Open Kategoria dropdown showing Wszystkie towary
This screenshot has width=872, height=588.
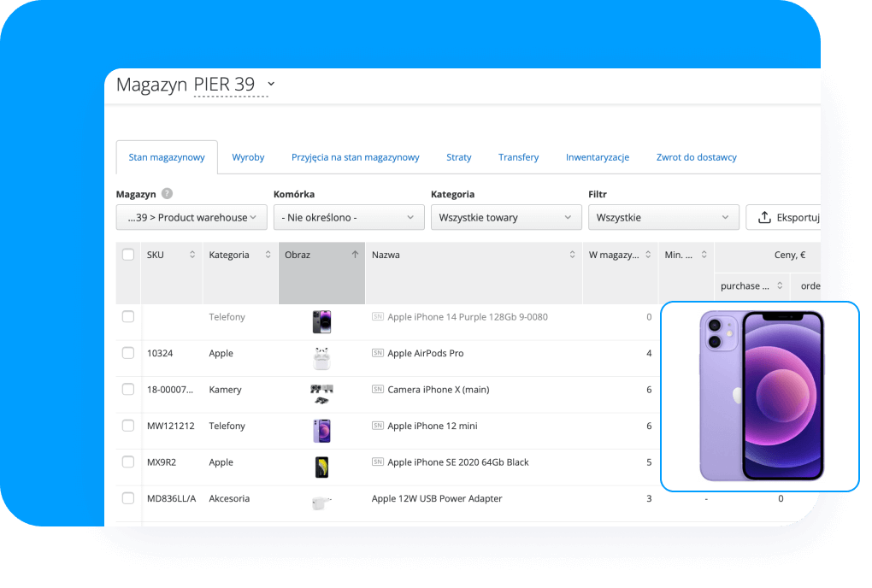point(506,218)
